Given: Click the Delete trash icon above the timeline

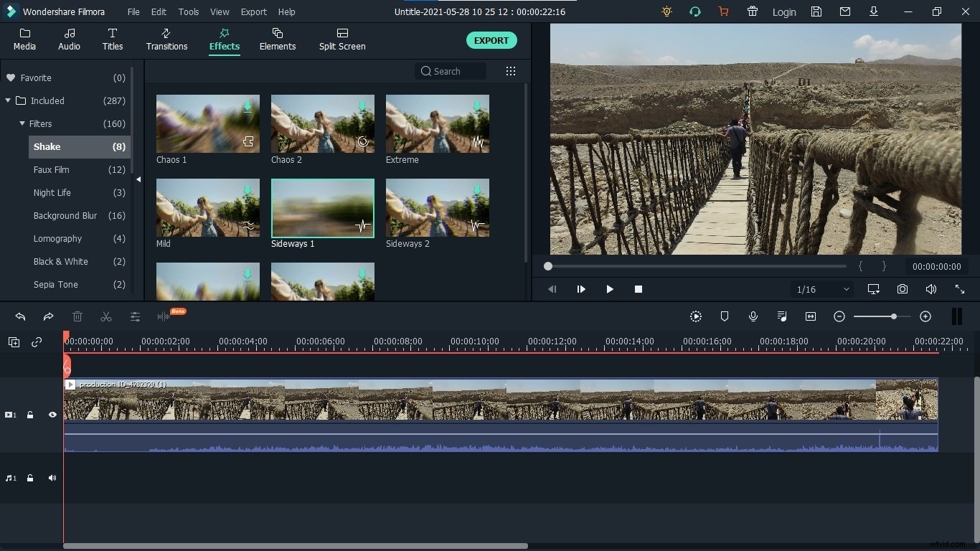Looking at the screenshot, I should click(x=77, y=317).
